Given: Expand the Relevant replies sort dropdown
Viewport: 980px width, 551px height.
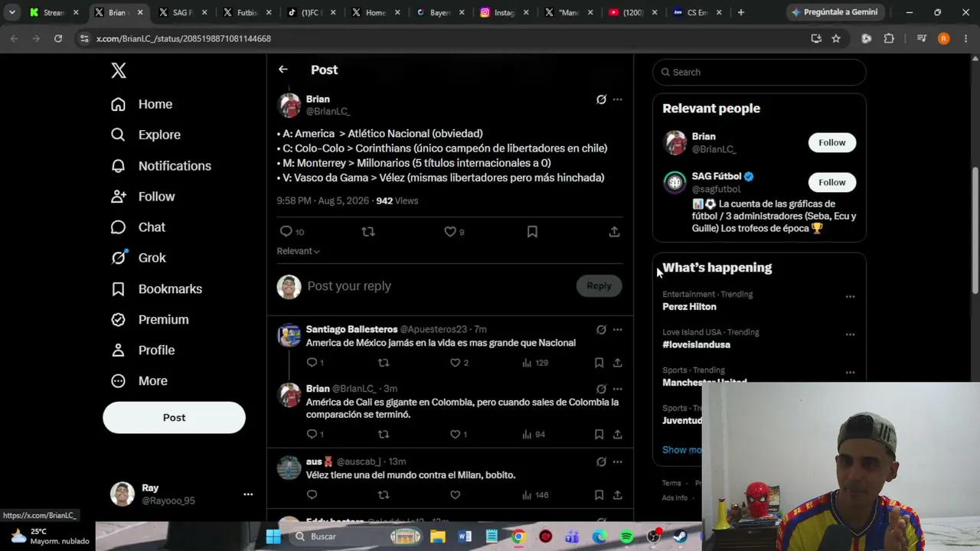Looking at the screenshot, I should [299, 251].
